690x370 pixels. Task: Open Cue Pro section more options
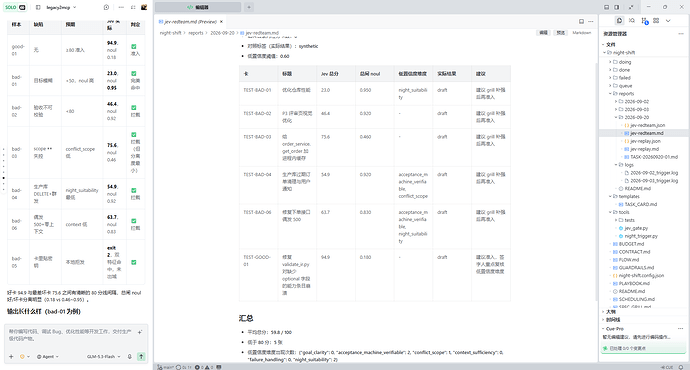[681, 329]
